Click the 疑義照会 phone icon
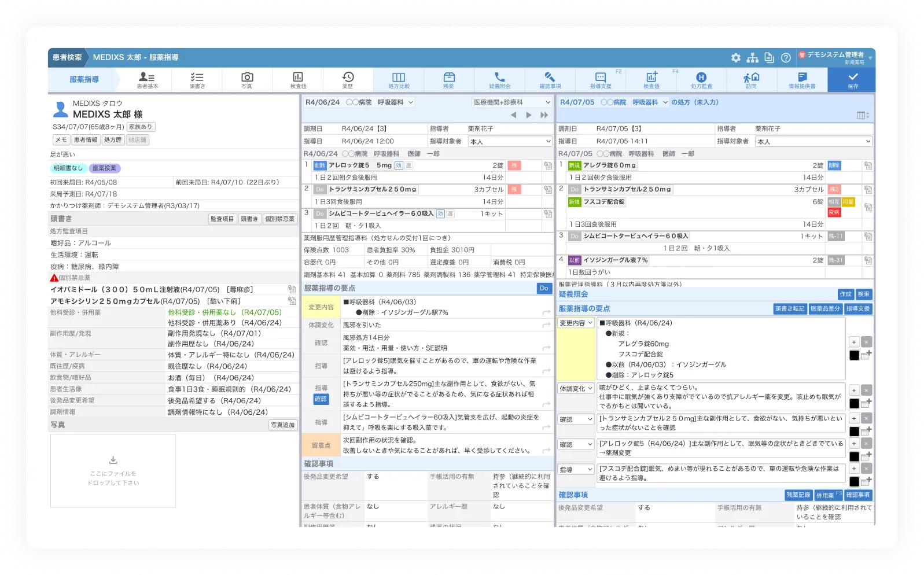The height and width of the screenshot is (575, 924). pos(500,80)
